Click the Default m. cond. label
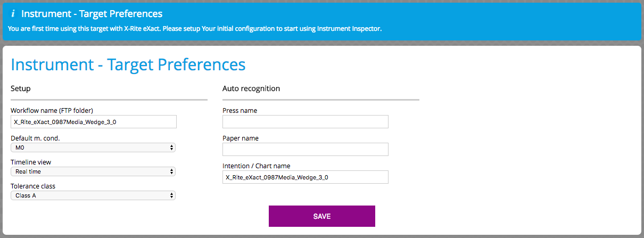Image resolution: width=644 pixels, height=238 pixels. point(35,138)
